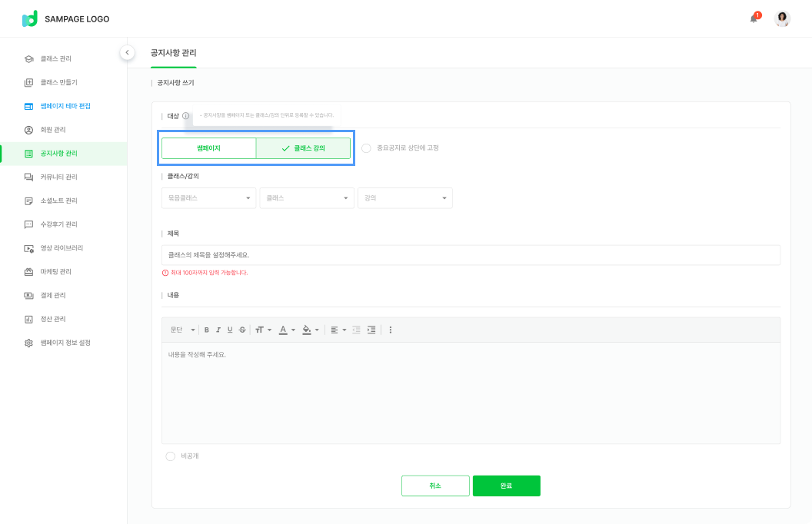812x524 pixels.
Task: Open the notification bell
Action: 754,18
